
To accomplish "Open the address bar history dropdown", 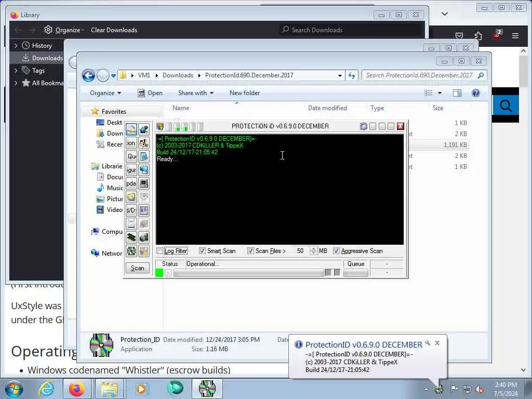I will pos(340,76).
